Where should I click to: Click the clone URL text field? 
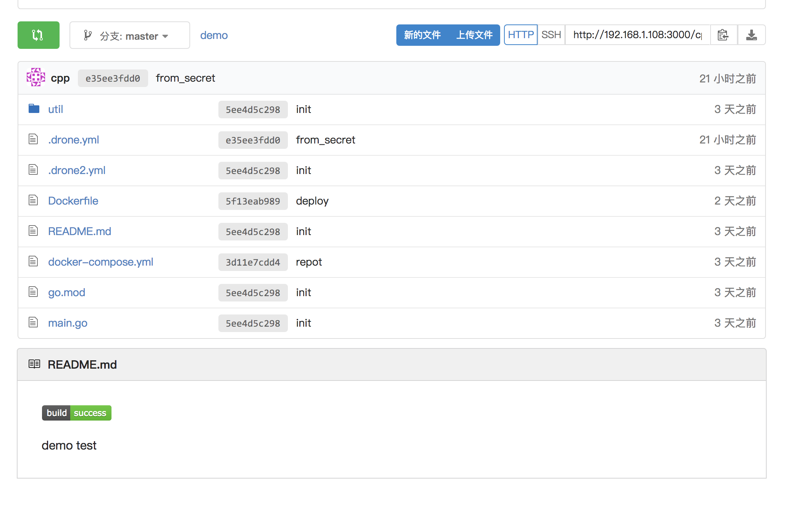(637, 35)
